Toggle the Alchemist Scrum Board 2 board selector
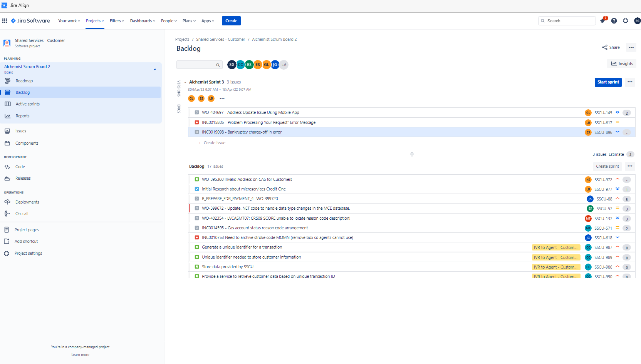641x364 pixels. pyautogui.click(x=155, y=69)
